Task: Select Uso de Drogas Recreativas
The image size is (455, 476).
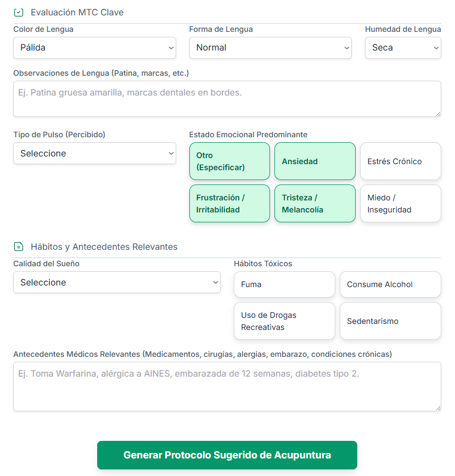Action: [x=284, y=321]
